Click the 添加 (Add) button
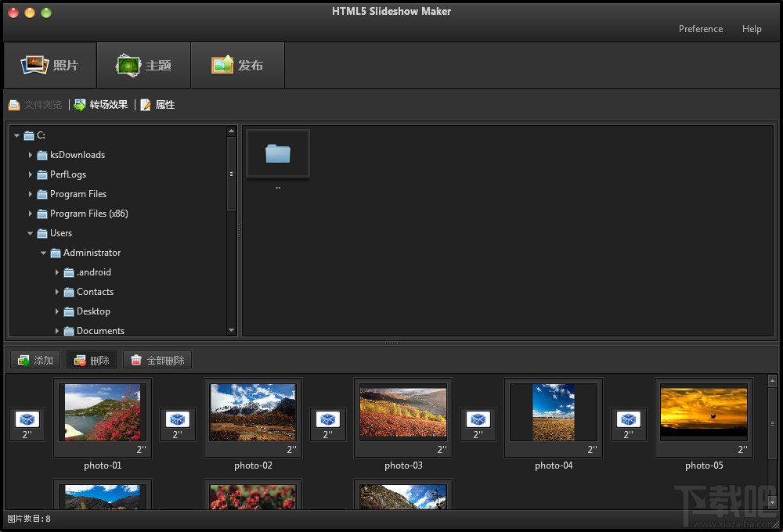The height and width of the screenshot is (532, 783). pos(35,361)
